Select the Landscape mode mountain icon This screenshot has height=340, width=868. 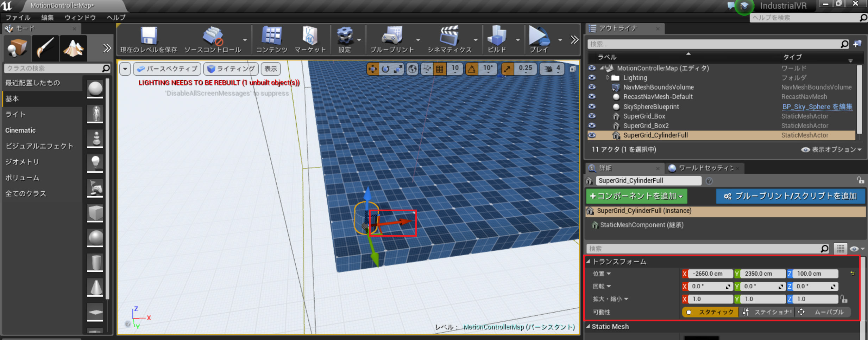click(73, 48)
